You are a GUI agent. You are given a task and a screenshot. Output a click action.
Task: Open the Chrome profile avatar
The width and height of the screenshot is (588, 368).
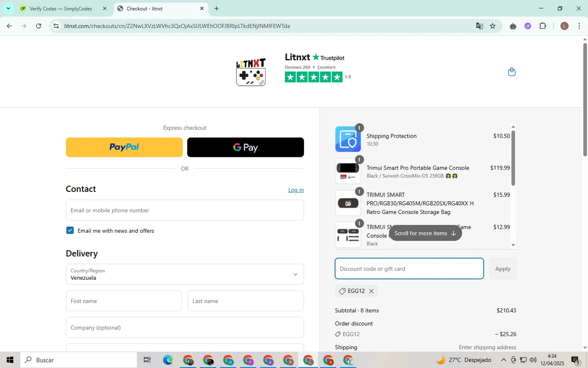click(x=564, y=26)
